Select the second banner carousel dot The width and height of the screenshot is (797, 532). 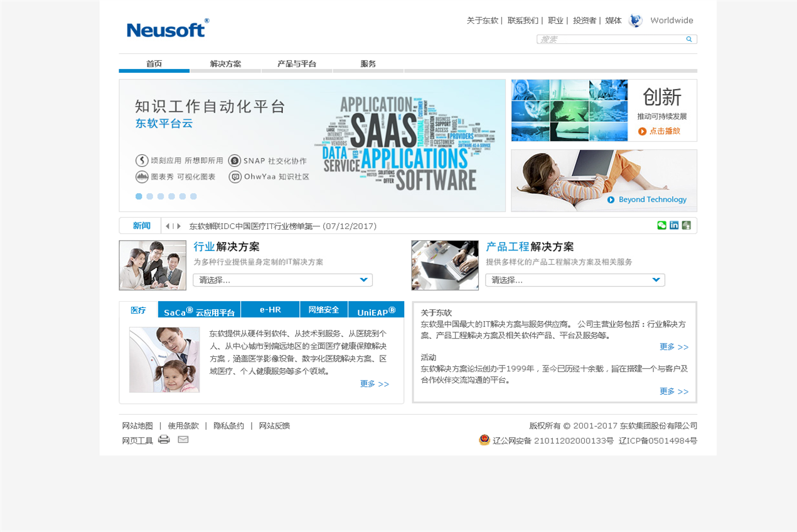click(149, 196)
